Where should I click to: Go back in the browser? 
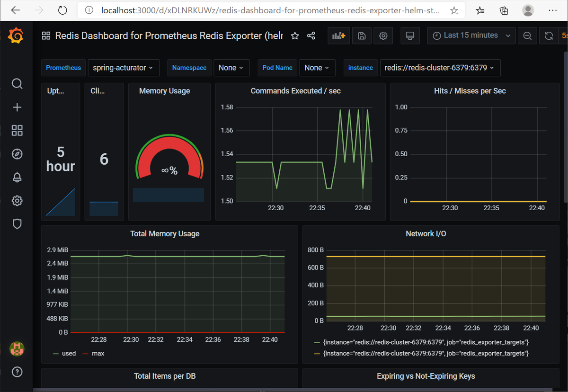click(x=15, y=10)
